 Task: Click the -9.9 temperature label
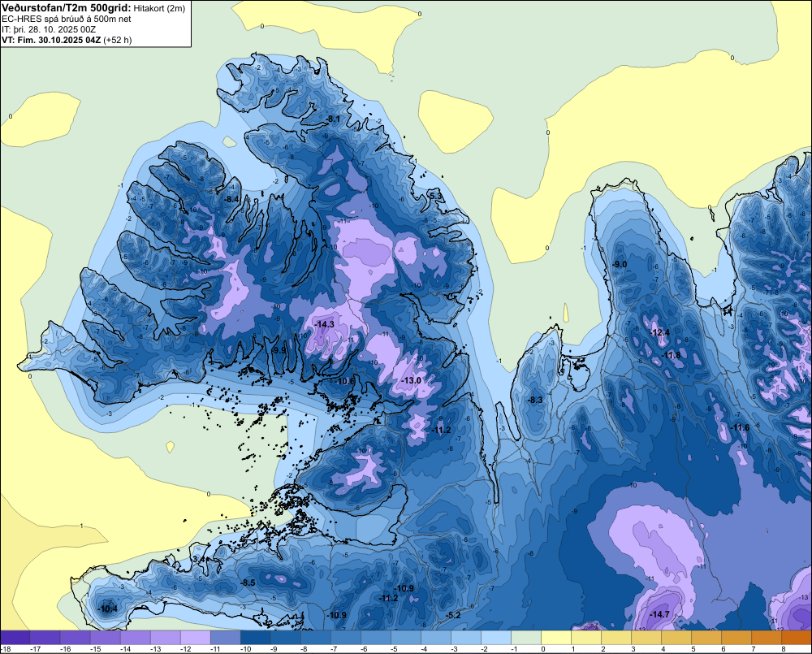point(279,350)
